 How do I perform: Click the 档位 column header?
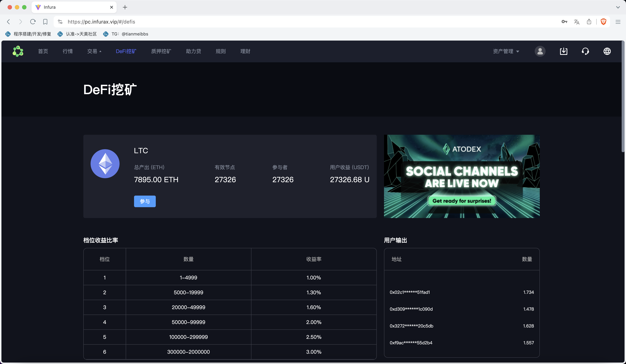pos(105,259)
